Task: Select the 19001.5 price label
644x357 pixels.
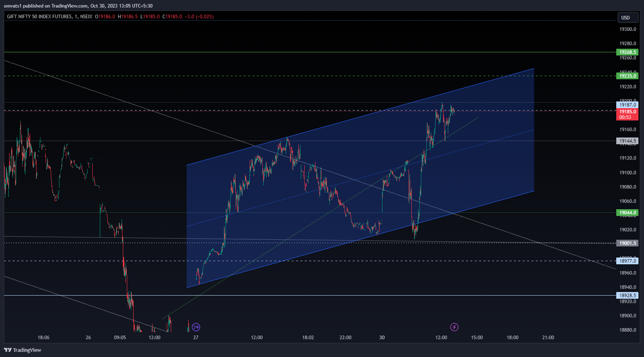Action: point(627,243)
